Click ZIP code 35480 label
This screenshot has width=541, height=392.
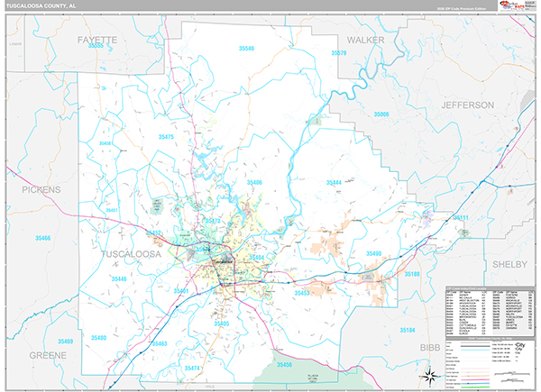(98, 338)
